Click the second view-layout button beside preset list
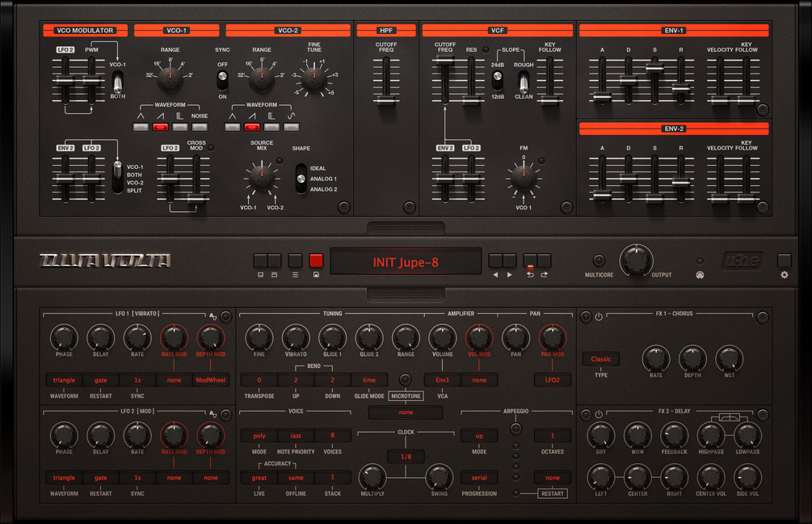This screenshot has width=812, height=524. (275, 260)
